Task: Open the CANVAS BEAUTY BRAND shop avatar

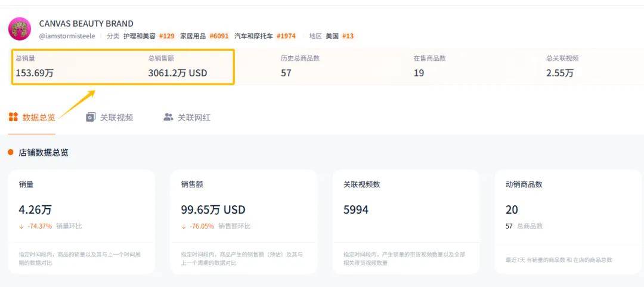Action: 20,29
